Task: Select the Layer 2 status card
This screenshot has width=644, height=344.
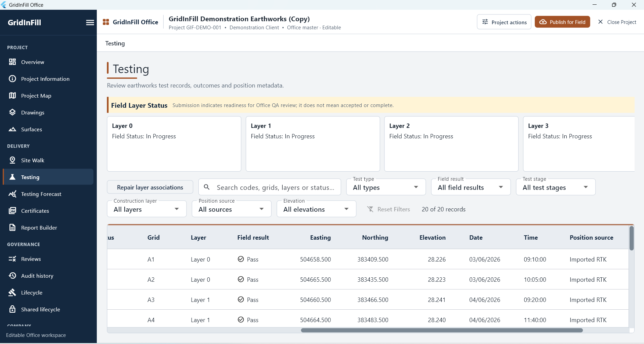Action: (451, 144)
